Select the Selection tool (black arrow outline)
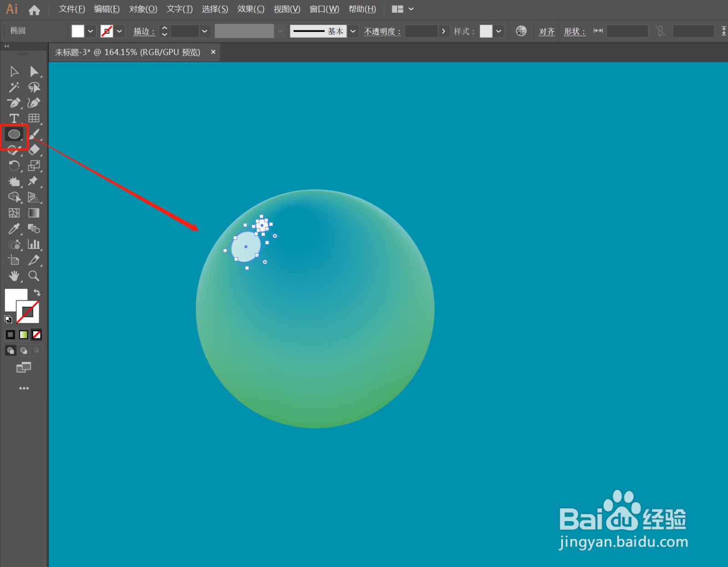Image resolution: width=728 pixels, height=567 pixels. pyautogui.click(x=14, y=71)
